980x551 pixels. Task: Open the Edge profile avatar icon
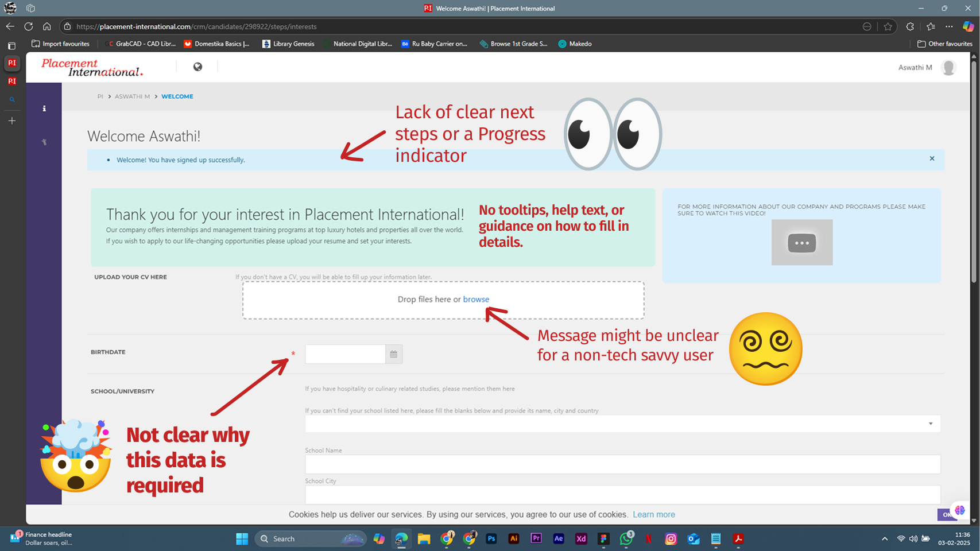coord(10,8)
